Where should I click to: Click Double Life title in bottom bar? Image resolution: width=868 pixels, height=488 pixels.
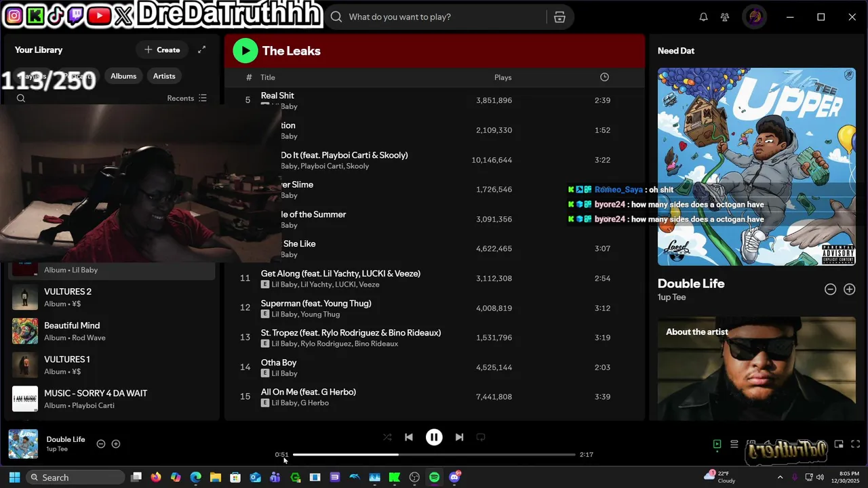click(x=66, y=439)
